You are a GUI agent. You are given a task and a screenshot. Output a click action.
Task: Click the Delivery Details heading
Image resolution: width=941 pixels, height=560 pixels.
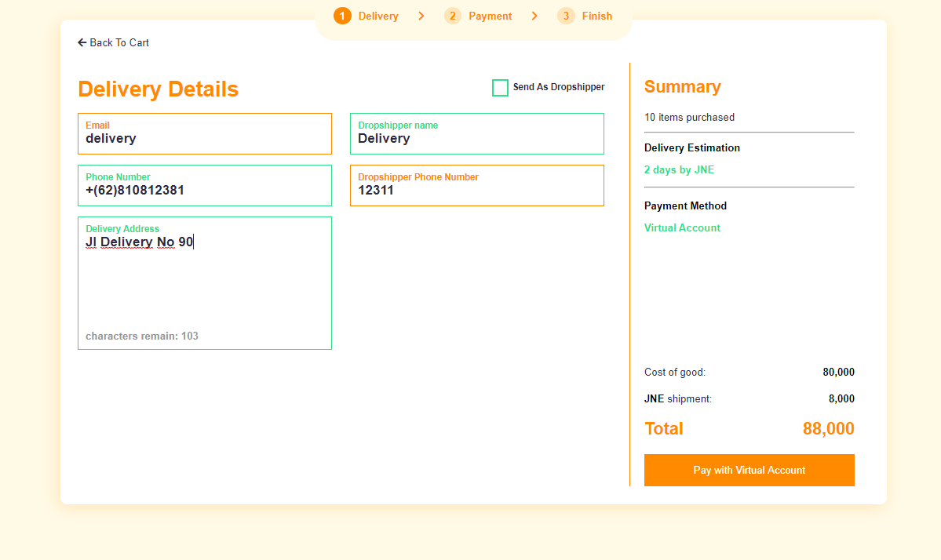point(159,89)
